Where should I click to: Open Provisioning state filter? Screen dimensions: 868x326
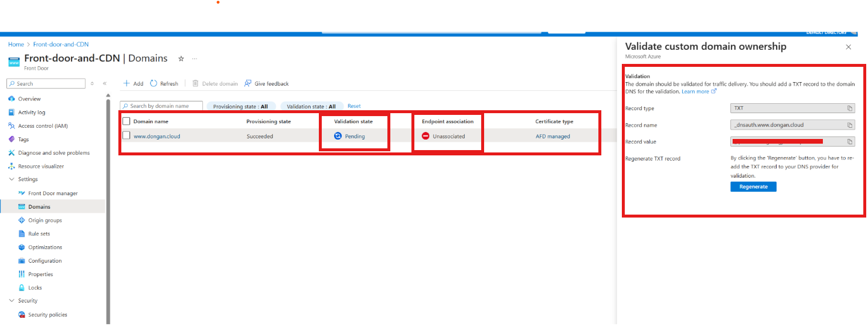241,106
